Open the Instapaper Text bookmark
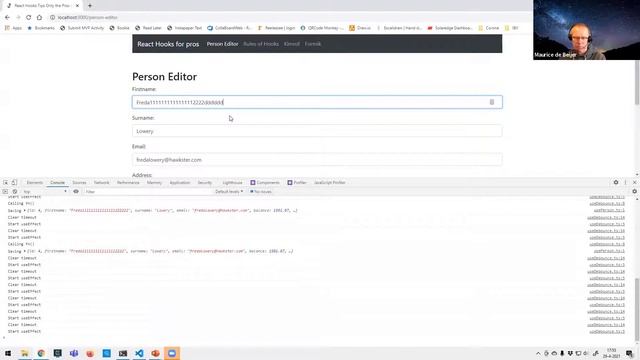Image resolution: width=640 pixels, height=360 pixels. point(184,28)
